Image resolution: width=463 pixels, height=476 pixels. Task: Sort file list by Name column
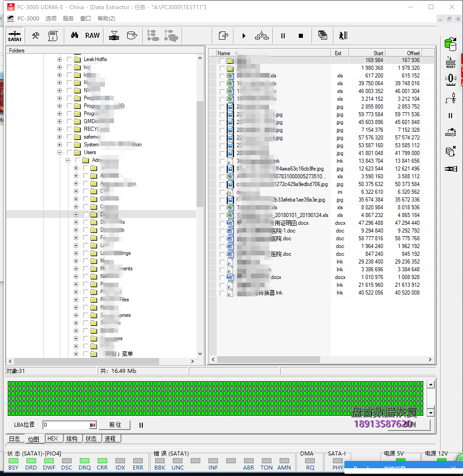273,53
